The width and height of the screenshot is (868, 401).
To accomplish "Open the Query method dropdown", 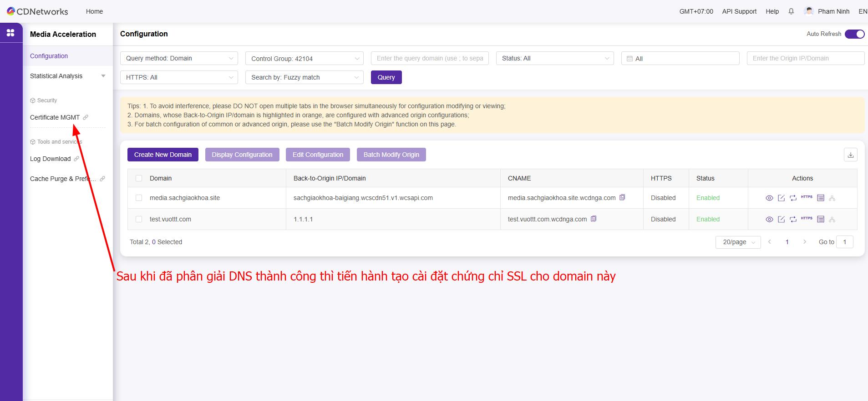I will [179, 58].
